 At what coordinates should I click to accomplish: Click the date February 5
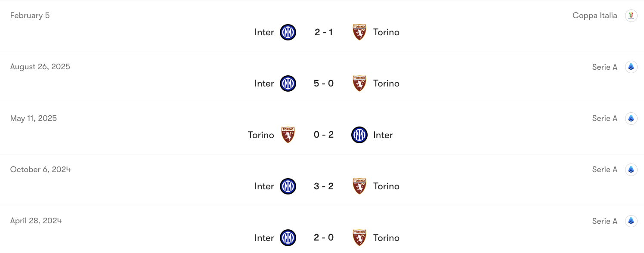(x=30, y=15)
